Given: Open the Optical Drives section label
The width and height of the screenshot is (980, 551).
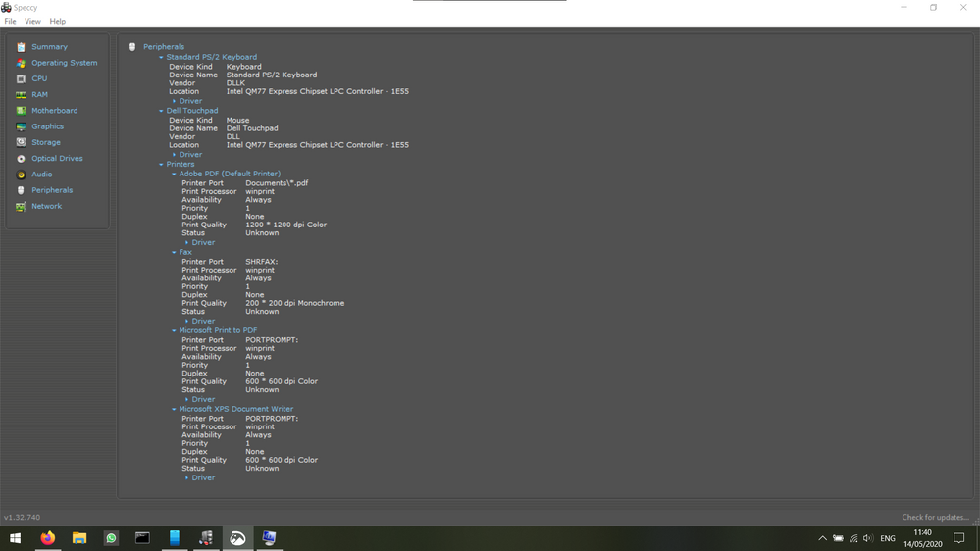Looking at the screenshot, I should [x=57, y=159].
